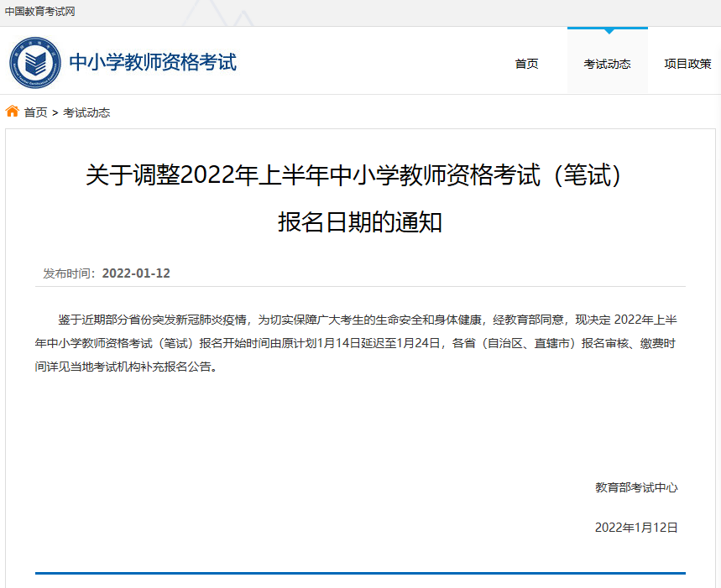The image size is (721, 588).
Task: Click the 发布时间 label
Action: pyautogui.click(x=70, y=273)
